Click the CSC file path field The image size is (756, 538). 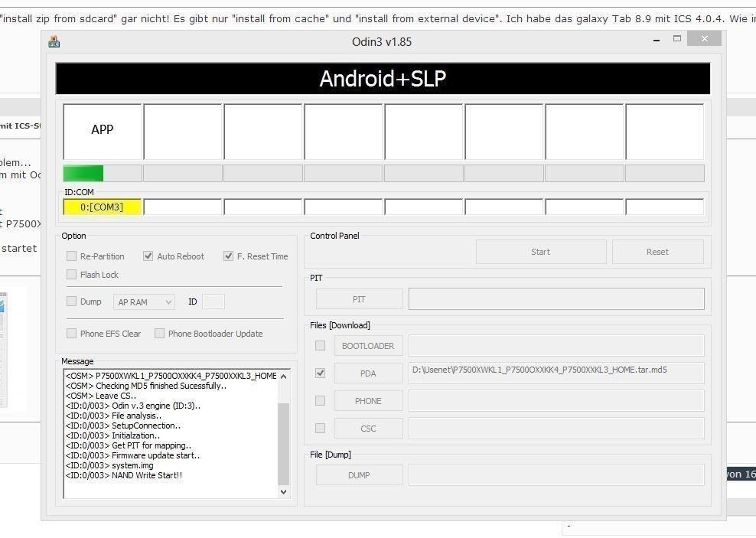tap(556, 428)
